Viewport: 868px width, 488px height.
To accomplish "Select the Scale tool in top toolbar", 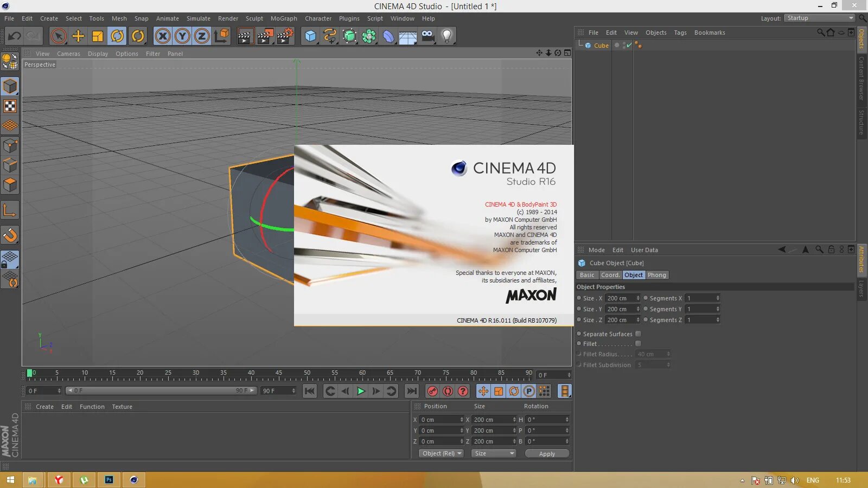I will tap(98, 36).
